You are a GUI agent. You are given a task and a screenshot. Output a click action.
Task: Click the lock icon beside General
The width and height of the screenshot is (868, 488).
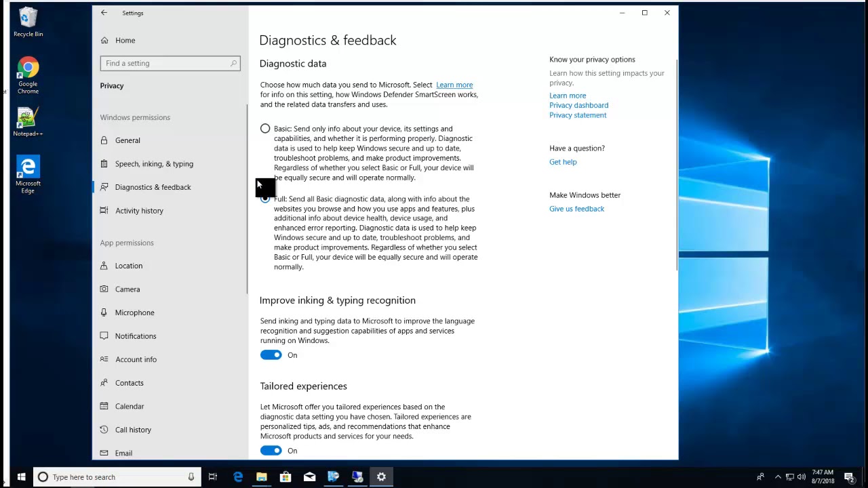coord(104,140)
